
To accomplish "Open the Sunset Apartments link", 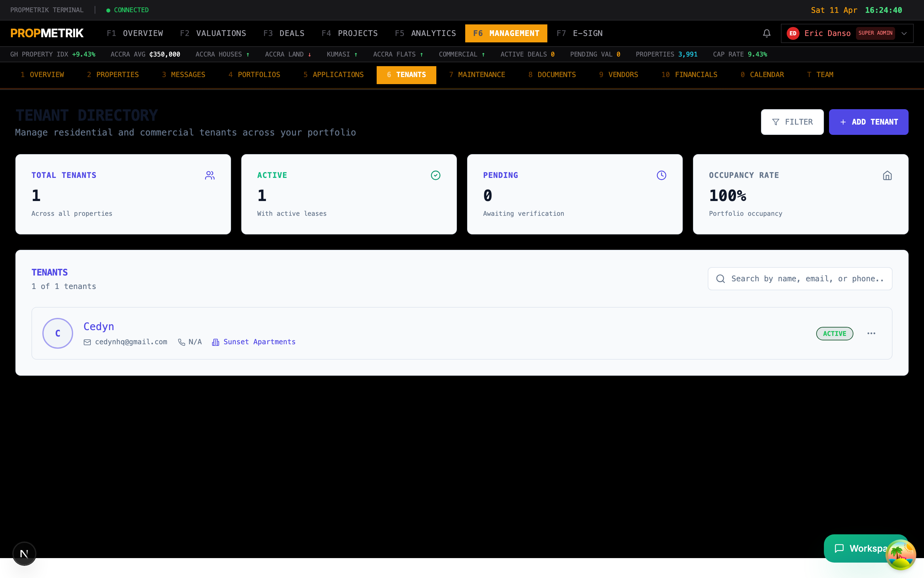I will tap(259, 342).
